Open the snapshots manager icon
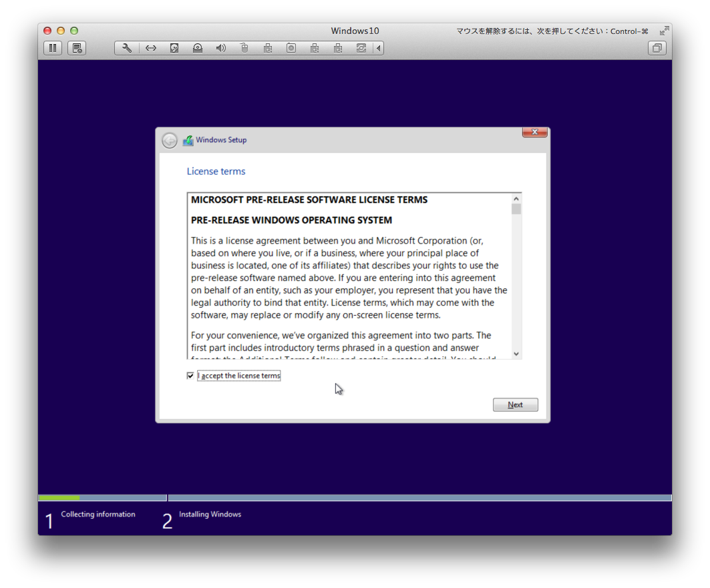This screenshot has height=588, width=710. pyautogui.click(x=77, y=48)
